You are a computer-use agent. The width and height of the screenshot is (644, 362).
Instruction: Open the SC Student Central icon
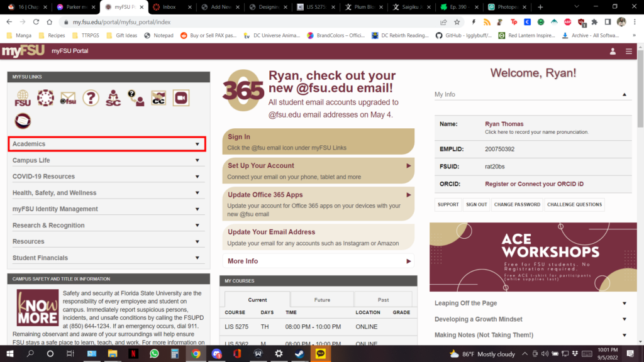[113, 98]
